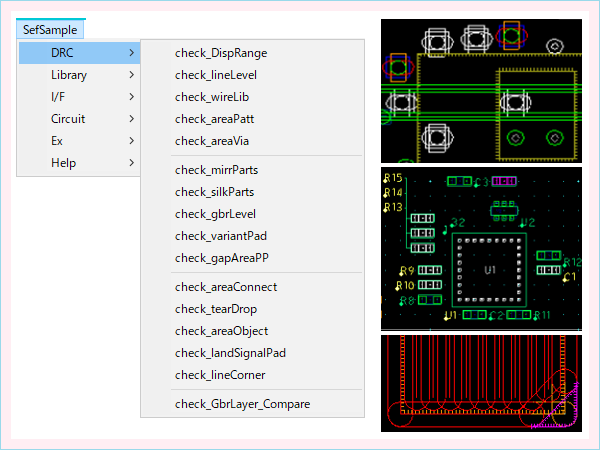Open the SefSample menu
Screen dimensions: 600x450
pyautogui.click(x=50, y=30)
